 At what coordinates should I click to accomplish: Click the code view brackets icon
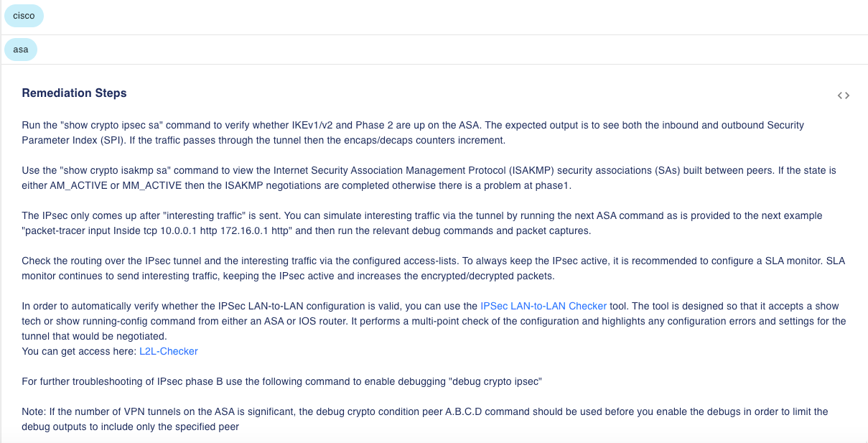tap(844, 95)
